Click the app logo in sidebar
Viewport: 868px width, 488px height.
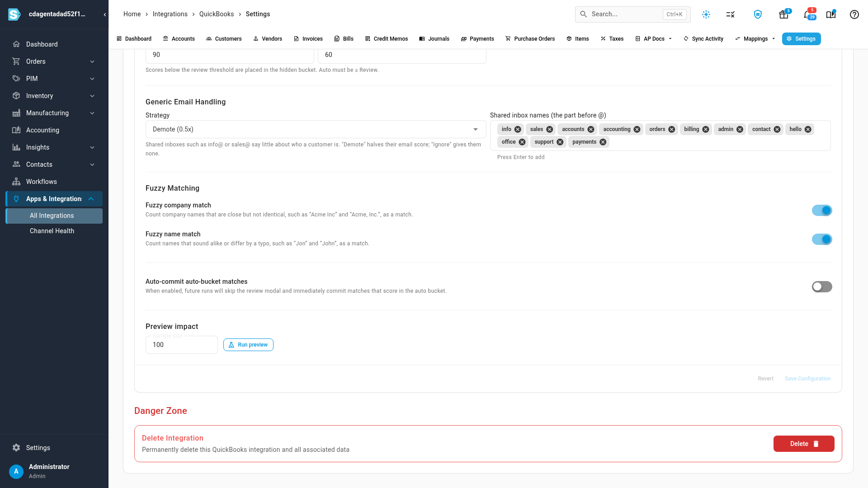coord(14,14)
